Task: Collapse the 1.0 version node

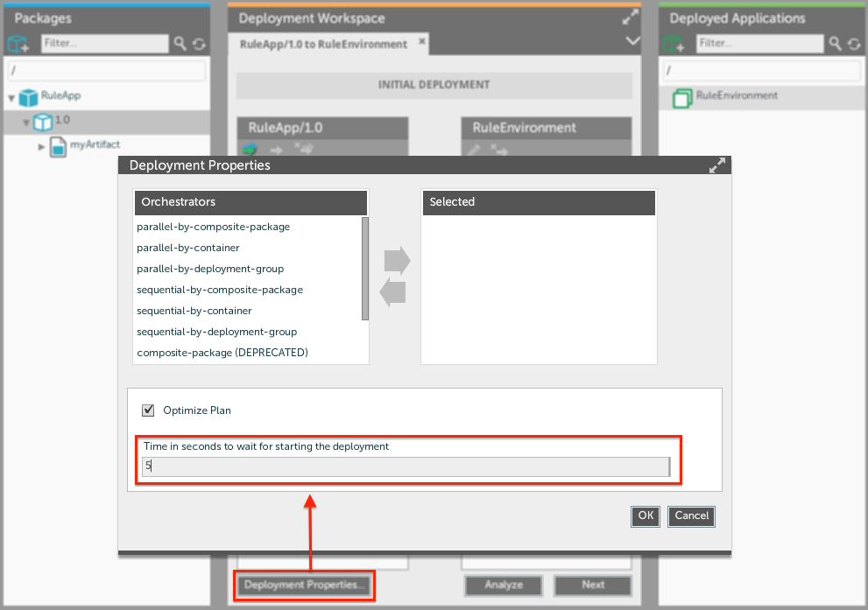Action: pos(26,123)
